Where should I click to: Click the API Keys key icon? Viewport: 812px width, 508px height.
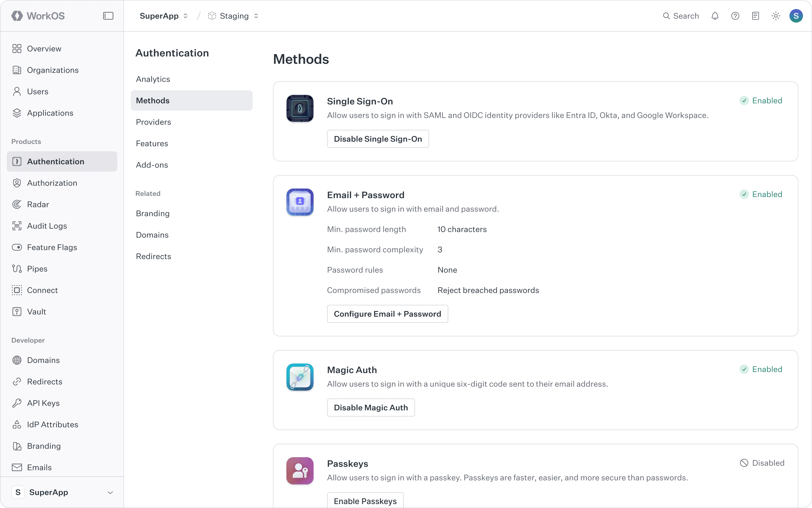(x=17, y=403)
